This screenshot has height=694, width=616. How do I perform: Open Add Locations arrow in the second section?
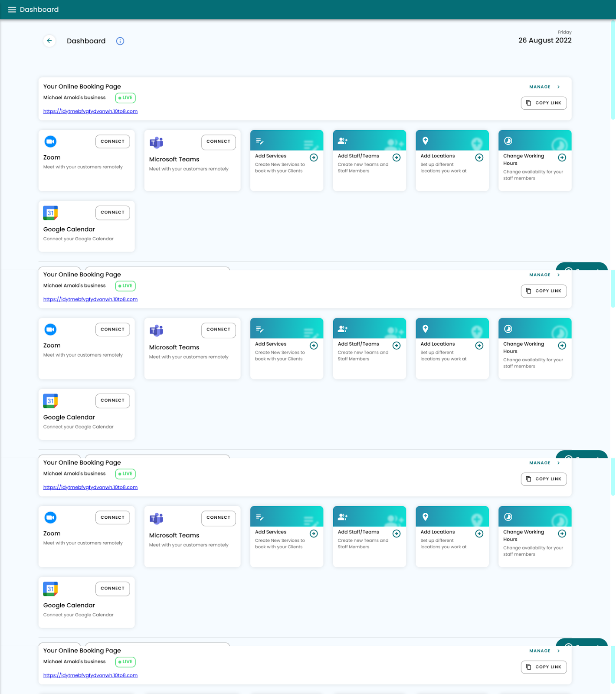coord(479,346)
